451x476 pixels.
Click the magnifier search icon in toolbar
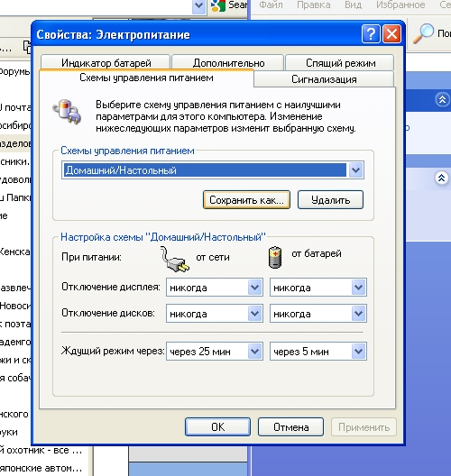pyautogui.click(x=423, y=32)
